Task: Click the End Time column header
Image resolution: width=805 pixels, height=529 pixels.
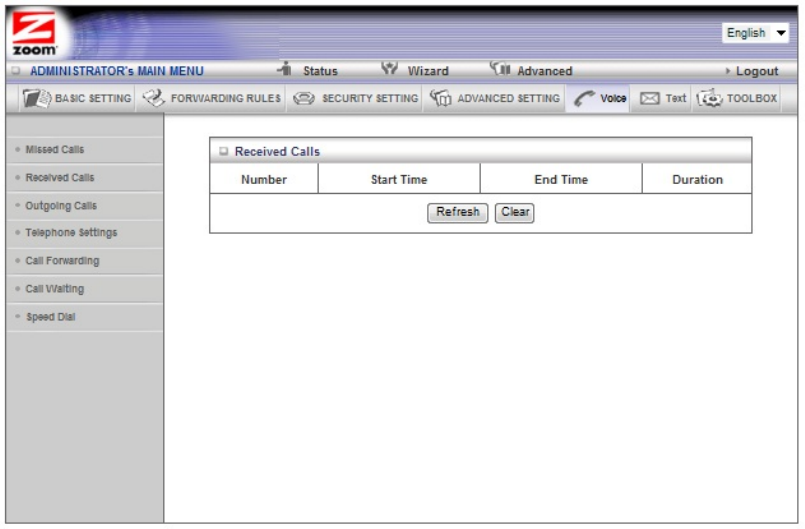Action: [x=561, y=179]
